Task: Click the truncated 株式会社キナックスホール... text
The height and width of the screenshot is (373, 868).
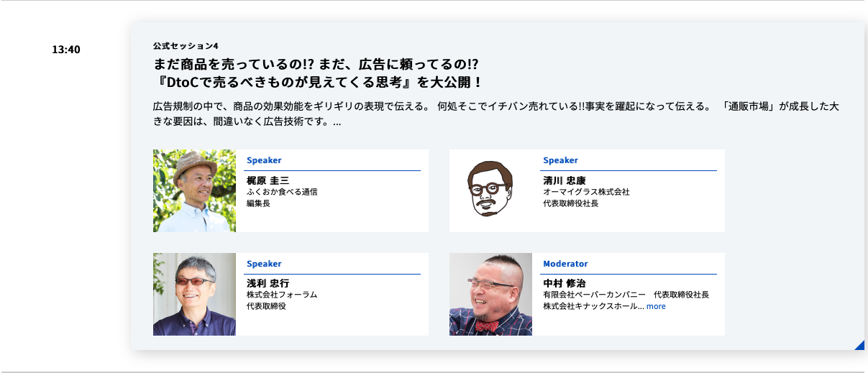Action: (x=593, y=306)
